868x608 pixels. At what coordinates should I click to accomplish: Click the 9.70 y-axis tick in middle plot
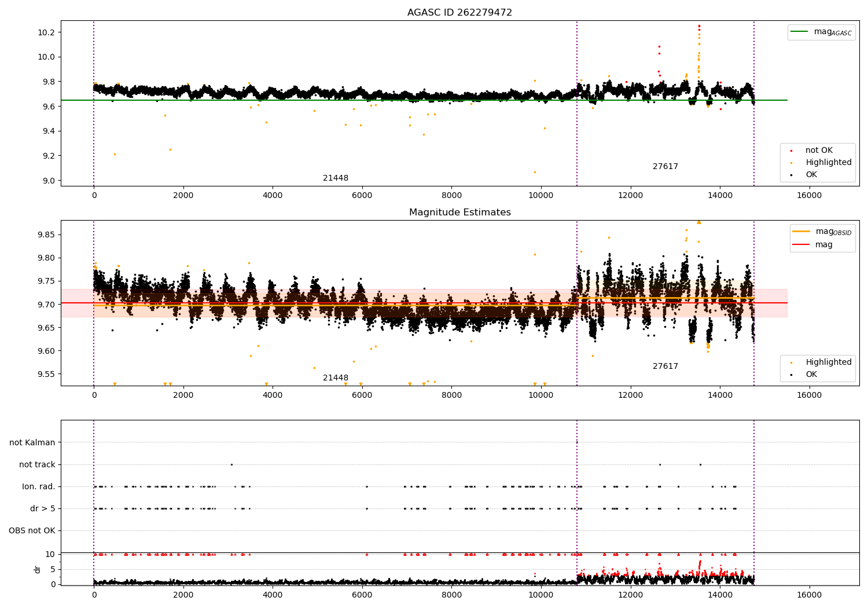point(46,305)
